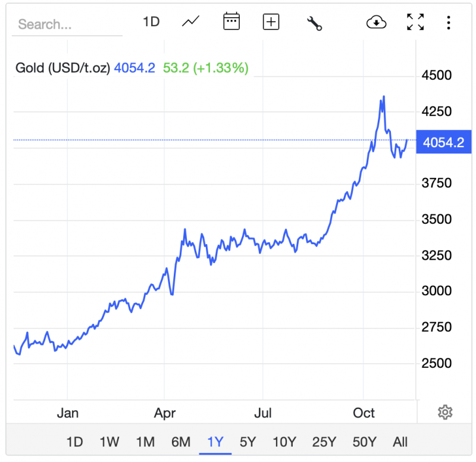Select the 25Y time range

click(324, 442)
